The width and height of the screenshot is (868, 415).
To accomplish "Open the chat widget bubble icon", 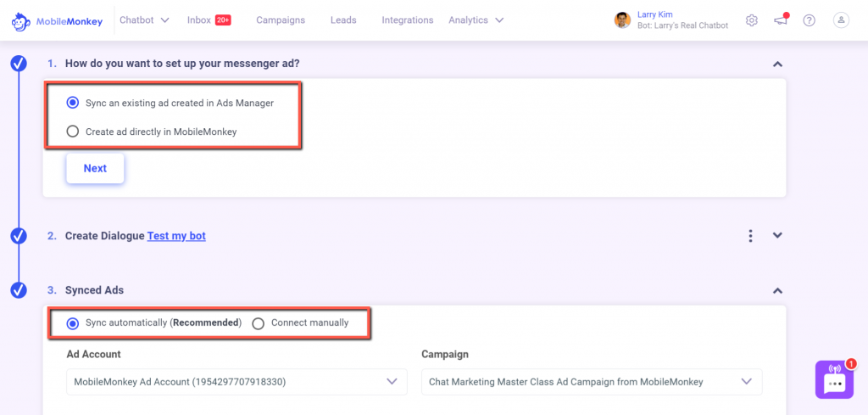I will 835,380.
